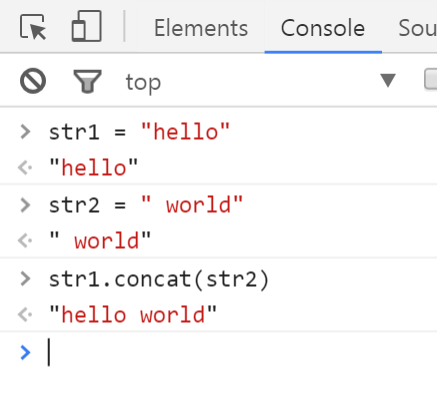Select the Console tab
Screen dimensions: 437x395
click(x=323, y=28)
